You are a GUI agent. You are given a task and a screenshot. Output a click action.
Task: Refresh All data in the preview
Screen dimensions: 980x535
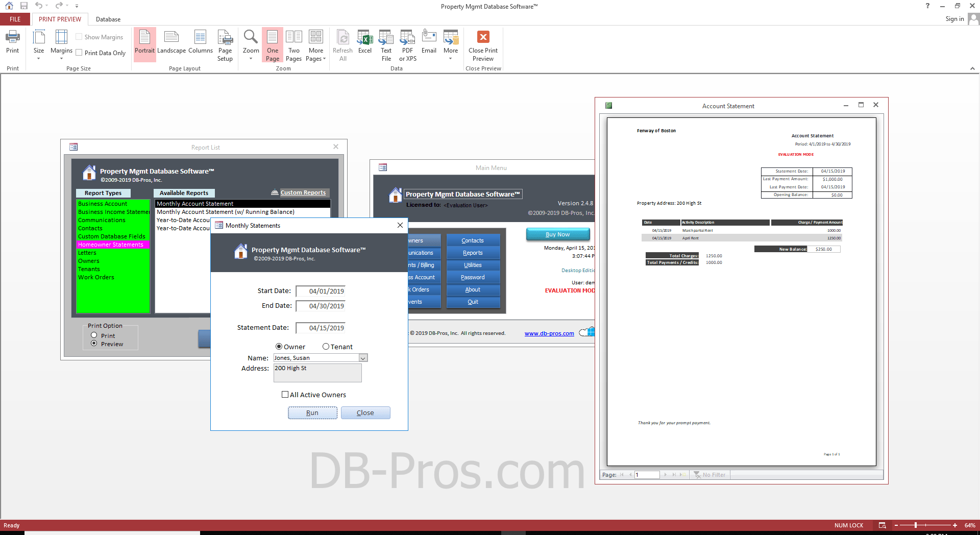[x=342, y=44]
